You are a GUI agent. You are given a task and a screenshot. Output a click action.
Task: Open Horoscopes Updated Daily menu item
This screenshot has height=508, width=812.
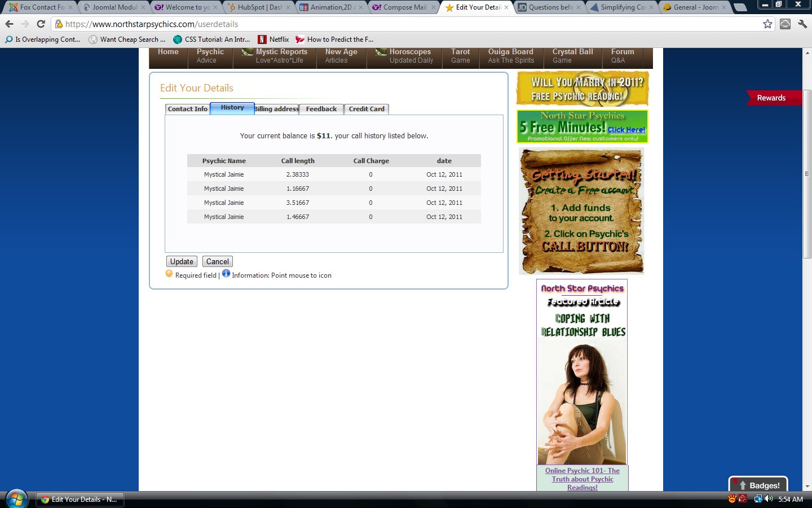pyautogui.click(x=404, y=55)
